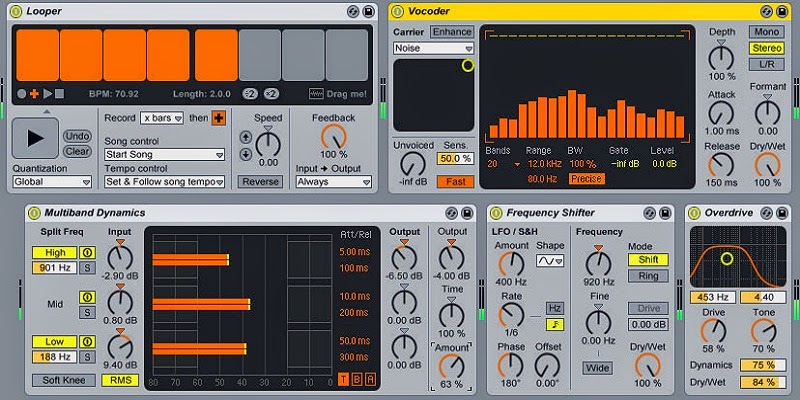Click Looper double length ×2 button
The width and height of the screenshot is (800, 400).
(271, 94)
